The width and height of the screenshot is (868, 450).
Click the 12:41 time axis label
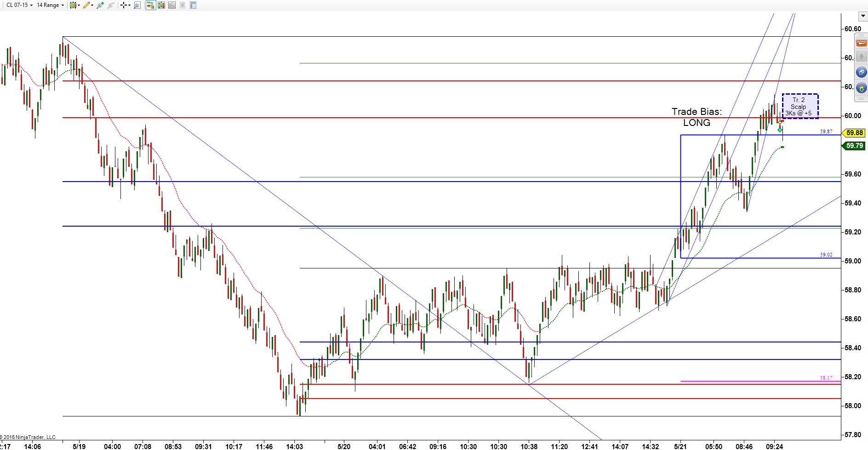click(x=589, y=446)
